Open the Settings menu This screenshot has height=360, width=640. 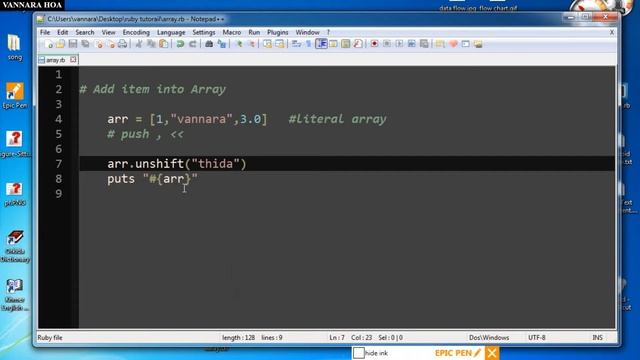[204, 32]
